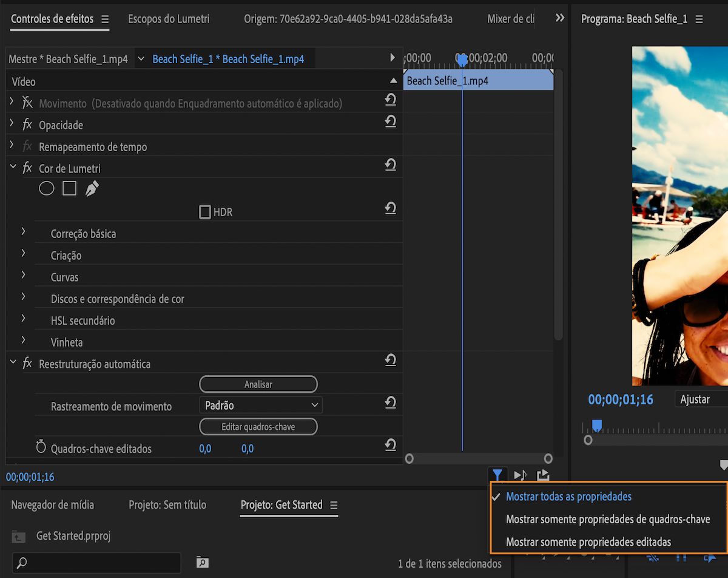Select the ellipse mask tool under Cor de Lumetri
Image resolution: width=728 pixels, height=578 pixels.
point(47,189)
